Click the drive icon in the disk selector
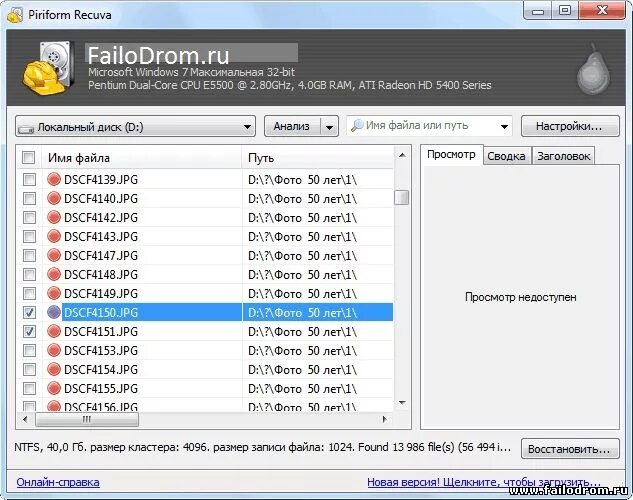The image size is (633, 500). point(26,129)
